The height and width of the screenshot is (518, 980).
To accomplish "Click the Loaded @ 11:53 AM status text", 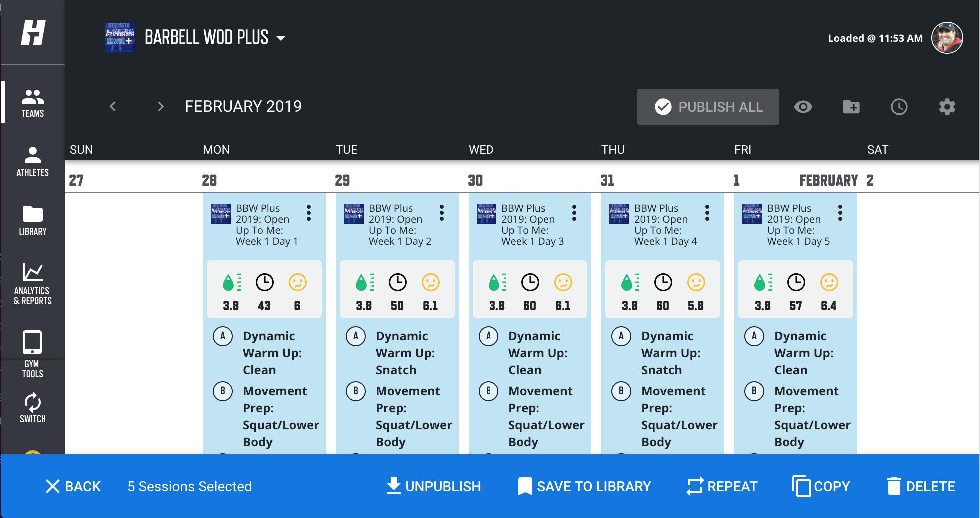I will (x=875, y=38).
